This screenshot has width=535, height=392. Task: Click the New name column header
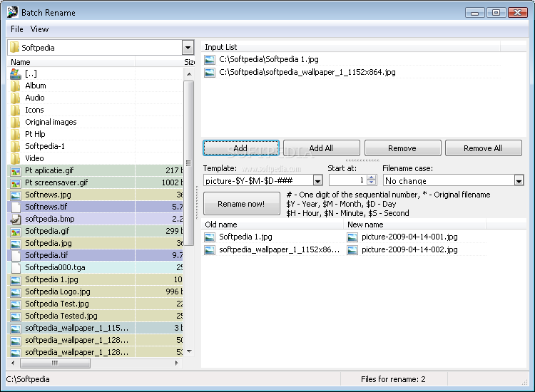(415, 225)
